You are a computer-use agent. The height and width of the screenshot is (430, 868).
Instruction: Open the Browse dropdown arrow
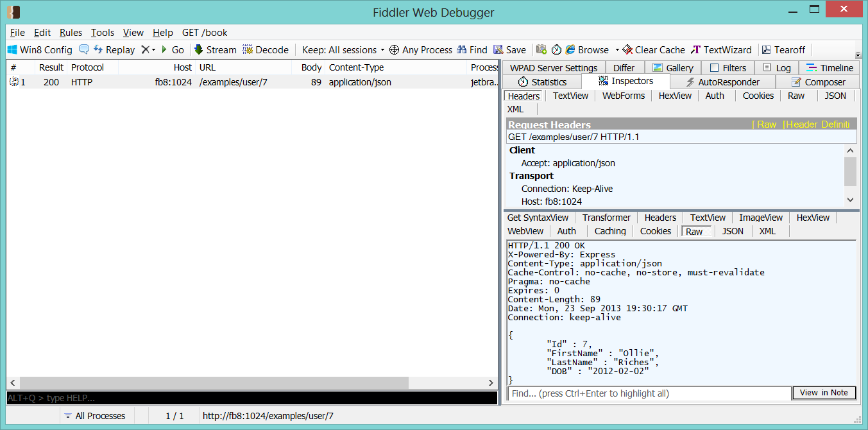[x=617, y=49]
